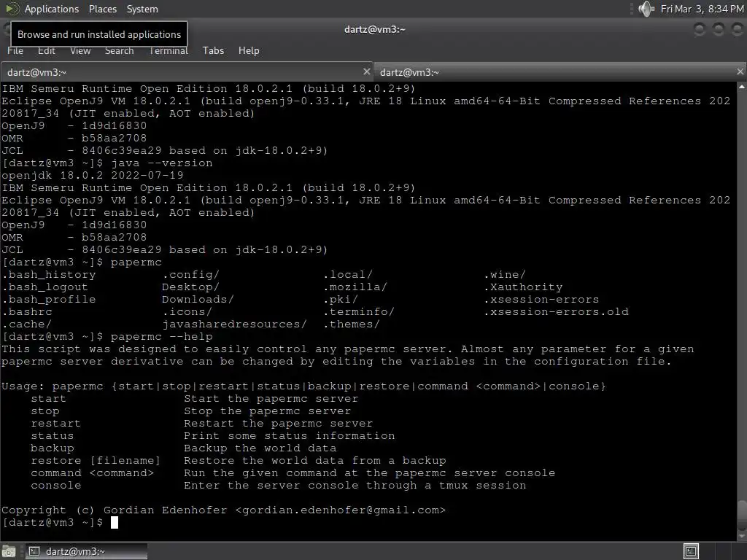Open the terminal Tabs menu

pos(213,50)
